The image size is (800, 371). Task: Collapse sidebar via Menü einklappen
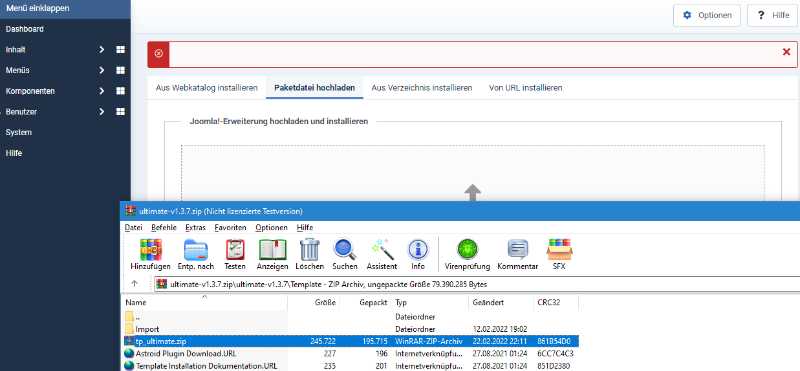[65, 8]
